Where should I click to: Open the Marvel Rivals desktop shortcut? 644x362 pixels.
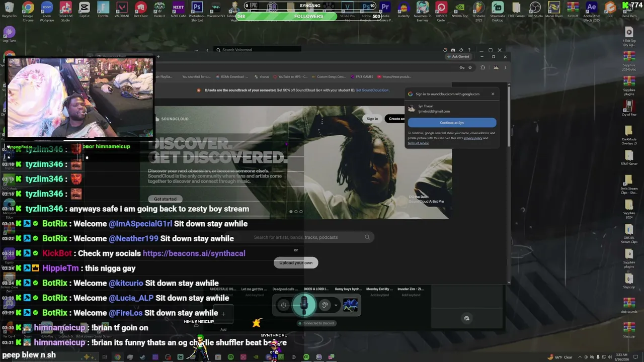point(554,9)
